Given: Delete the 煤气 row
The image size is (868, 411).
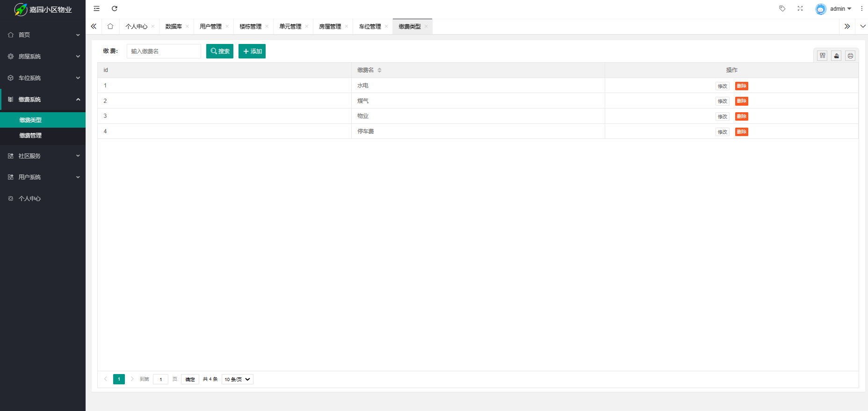Looking at the screenshot, I should click(742, 101).
